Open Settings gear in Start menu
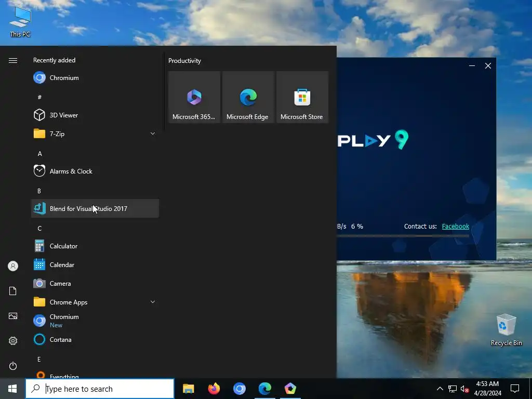 (x=13, y=341)
